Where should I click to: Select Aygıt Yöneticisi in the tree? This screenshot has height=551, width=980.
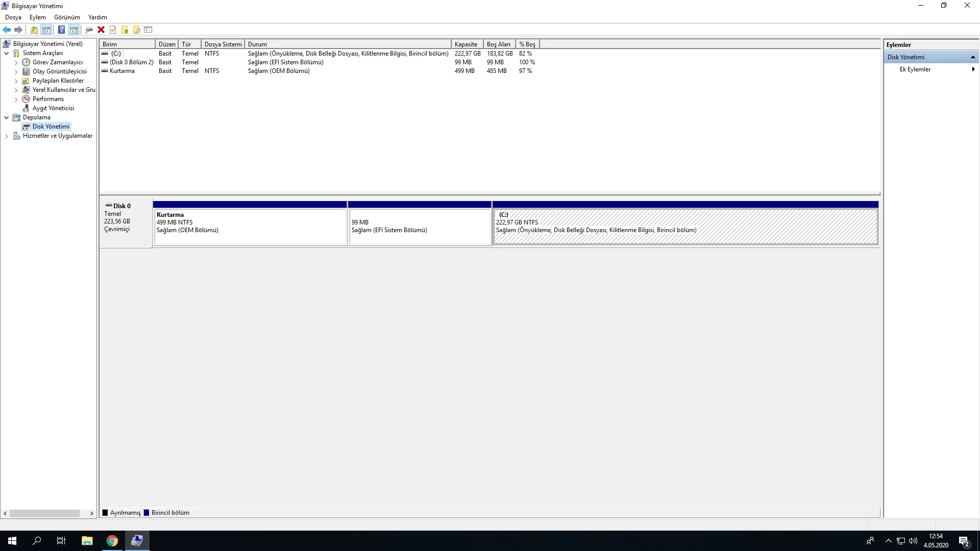pos(53,108)
